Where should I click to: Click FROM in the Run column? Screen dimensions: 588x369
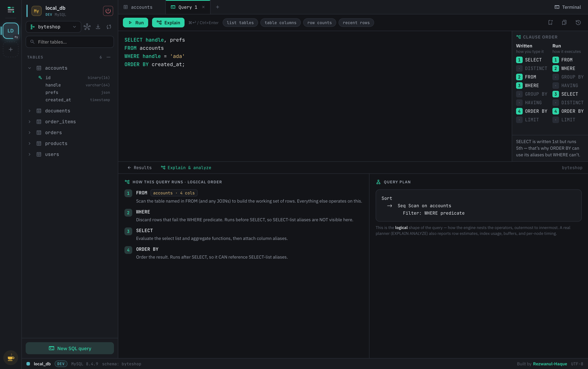tap(562, 60)
